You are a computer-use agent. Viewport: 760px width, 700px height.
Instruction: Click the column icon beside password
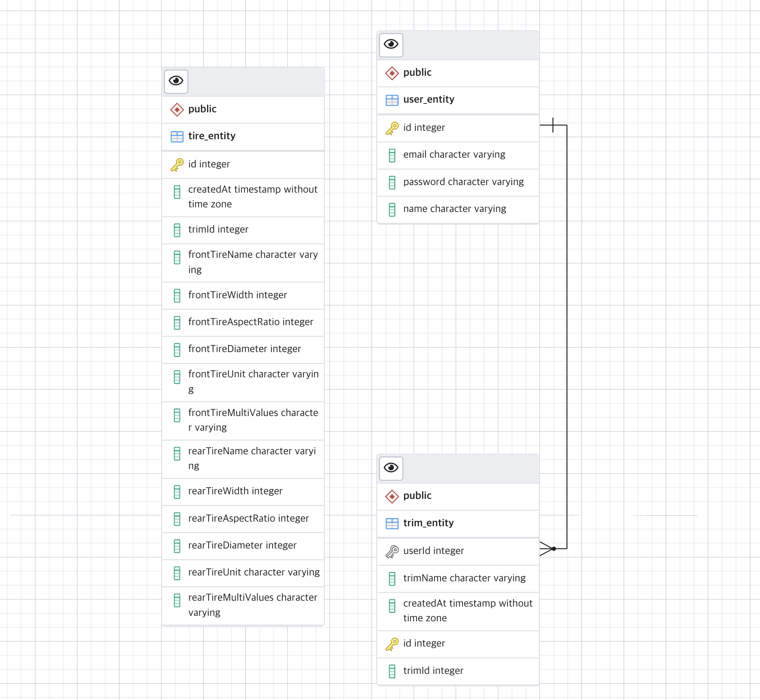(x=392, y=183)
